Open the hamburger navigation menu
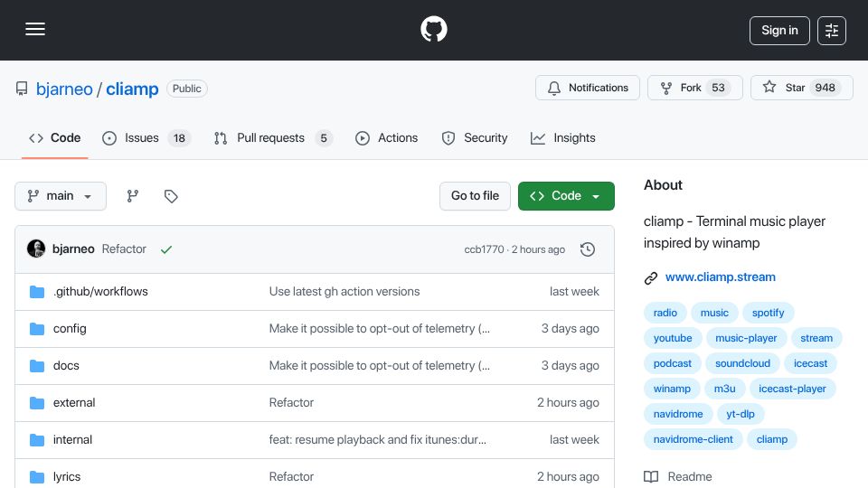Screen dimensions: 868x488 (35, 29)
